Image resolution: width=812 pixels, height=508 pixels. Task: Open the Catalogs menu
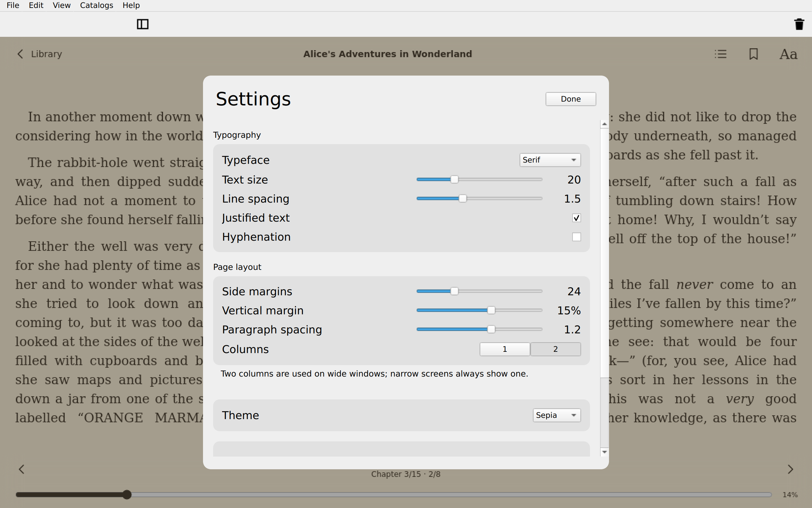[x=96, y=5]
